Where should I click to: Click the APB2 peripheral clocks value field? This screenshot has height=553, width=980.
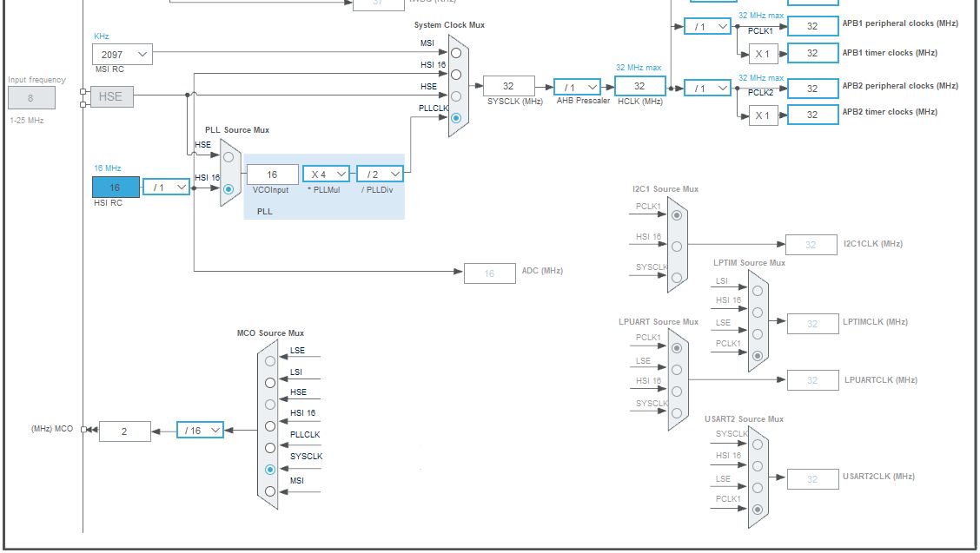[x=812, y=89]
